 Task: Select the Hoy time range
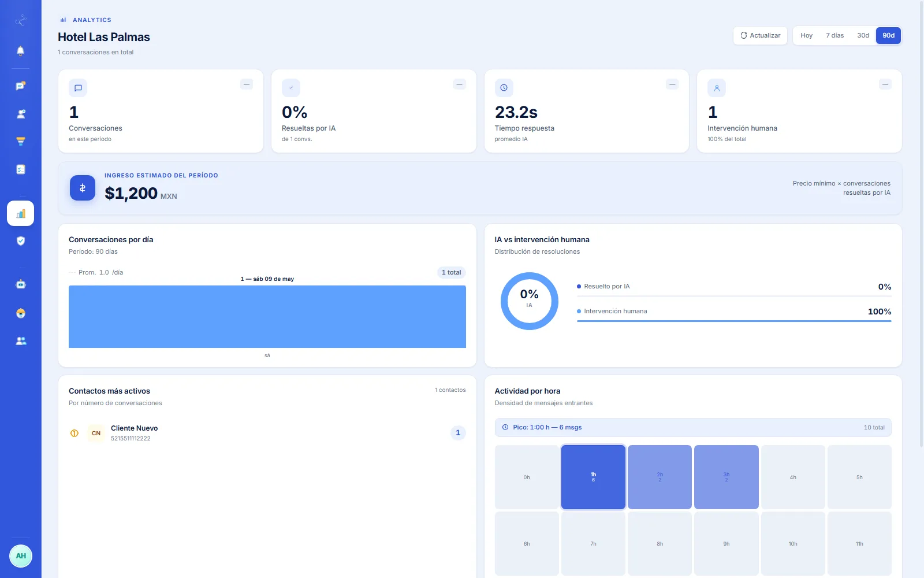pos(806,36)
